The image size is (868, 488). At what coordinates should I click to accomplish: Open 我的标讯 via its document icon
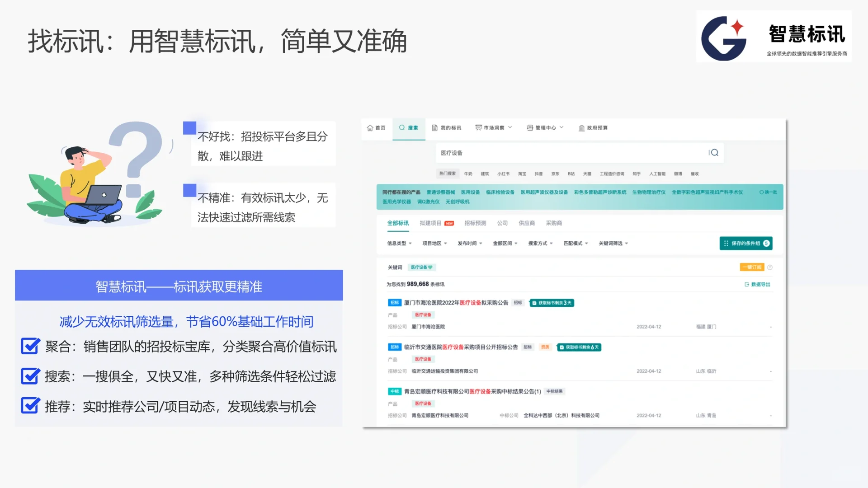point(434,127)
